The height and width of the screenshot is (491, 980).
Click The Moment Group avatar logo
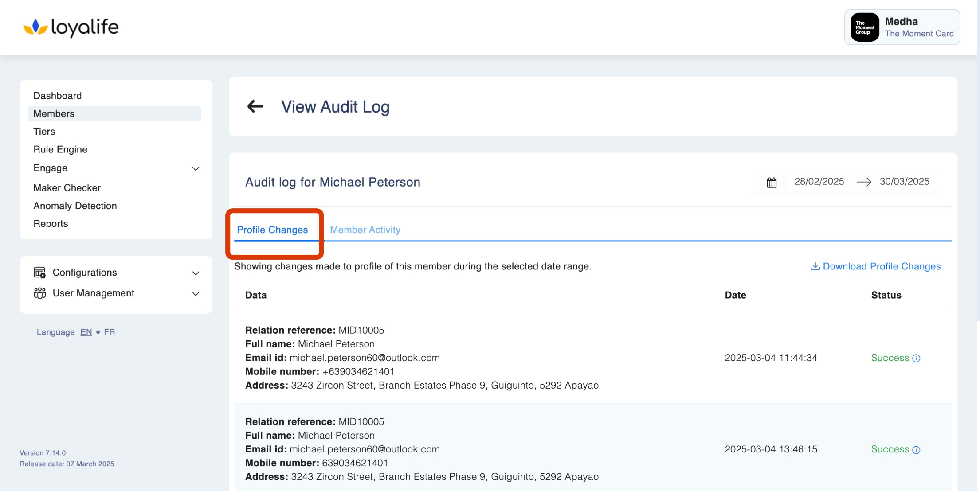tap(864, 27)
